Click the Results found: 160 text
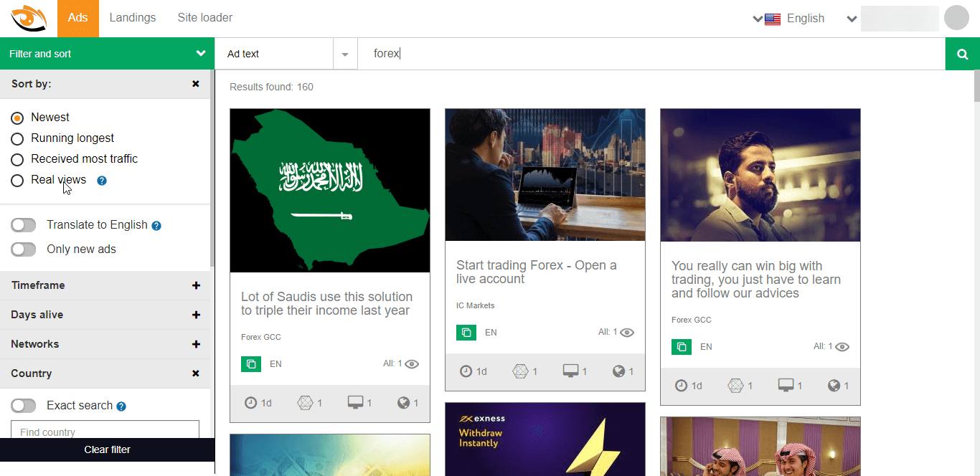 (271, 87)
